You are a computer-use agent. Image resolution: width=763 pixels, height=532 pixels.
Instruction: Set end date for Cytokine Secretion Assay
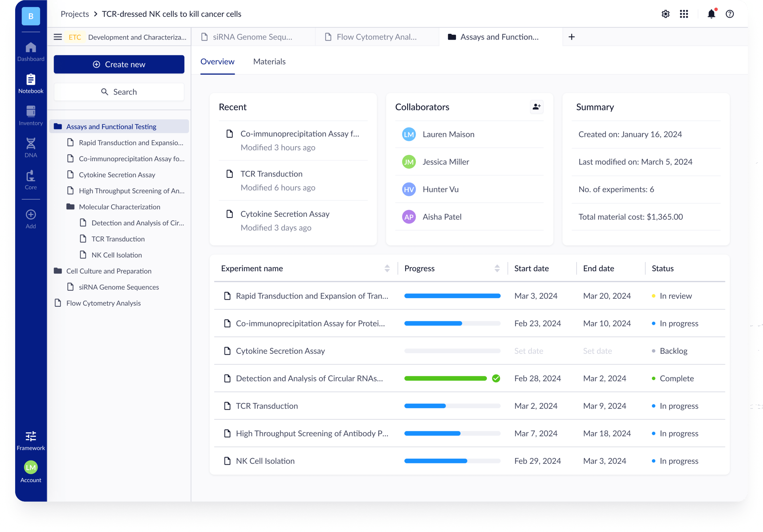coord(597,351)
